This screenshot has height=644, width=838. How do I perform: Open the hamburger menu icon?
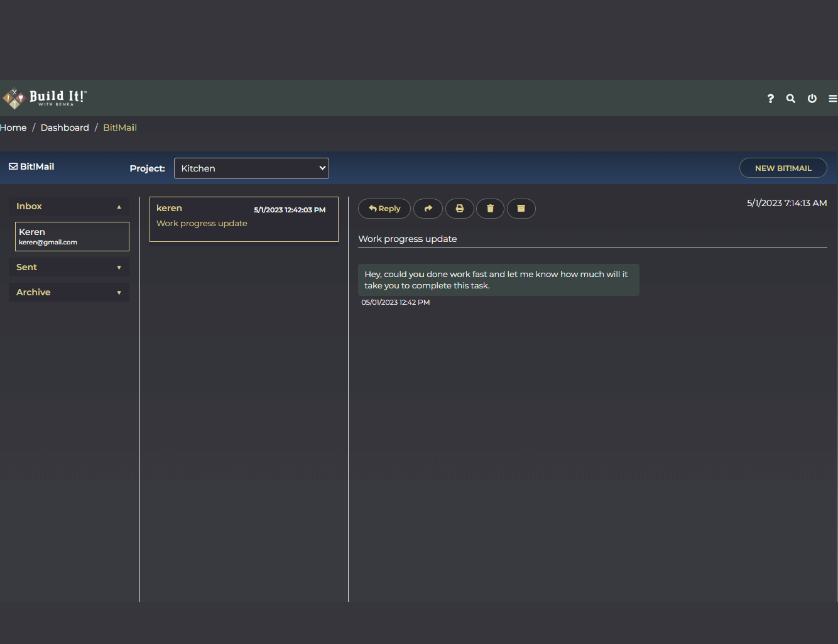832,99
